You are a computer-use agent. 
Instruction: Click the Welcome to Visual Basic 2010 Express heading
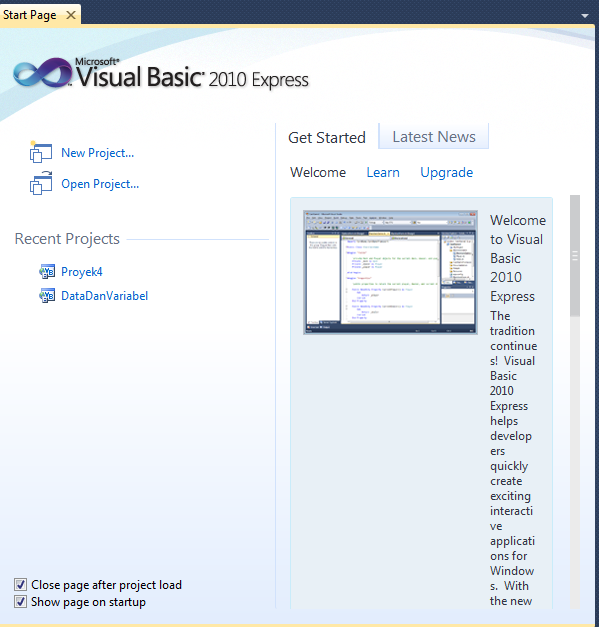pyautogui.click(x=518, y=258)
